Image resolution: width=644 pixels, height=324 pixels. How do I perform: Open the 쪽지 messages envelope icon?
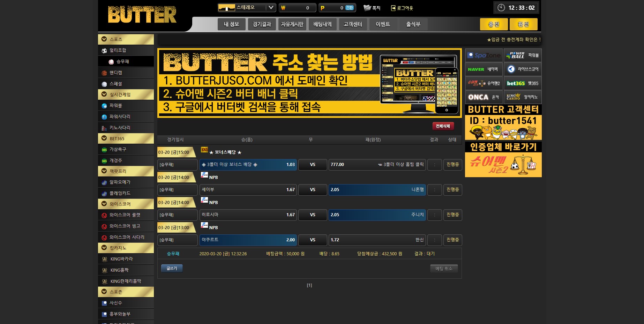pos(367,8)
